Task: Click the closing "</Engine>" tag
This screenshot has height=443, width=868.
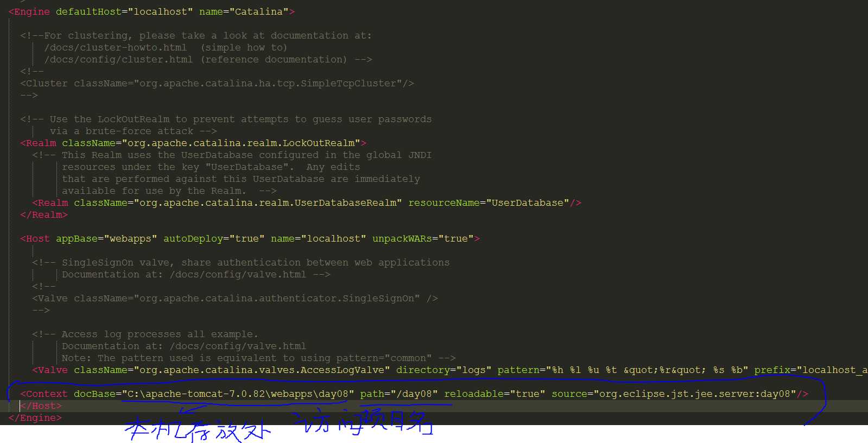Action: [x=35, y=417]
